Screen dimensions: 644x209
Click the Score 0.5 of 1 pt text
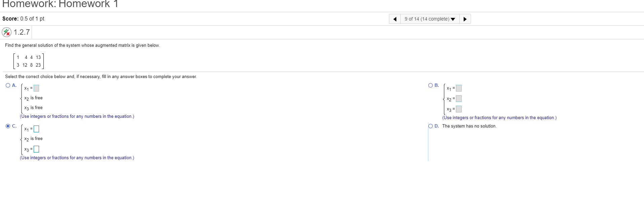pyautogui.click(x=23, y=19)
